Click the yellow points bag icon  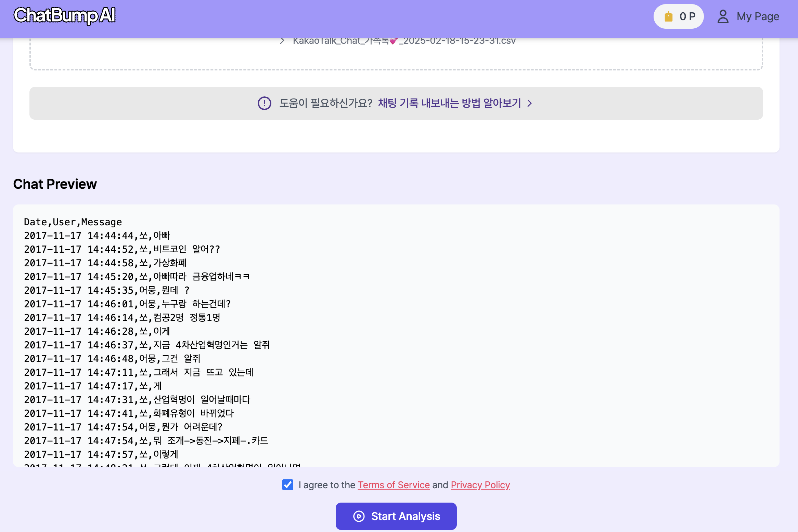tap(668, 16)
